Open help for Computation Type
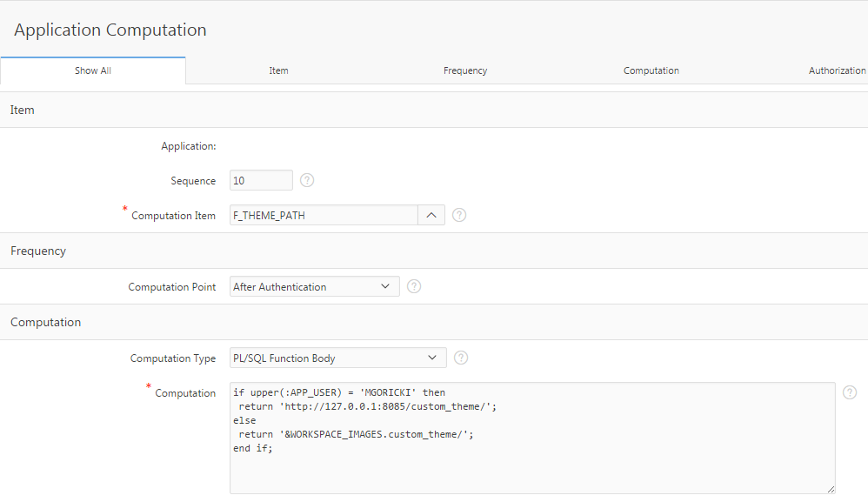 coord(460,357)
